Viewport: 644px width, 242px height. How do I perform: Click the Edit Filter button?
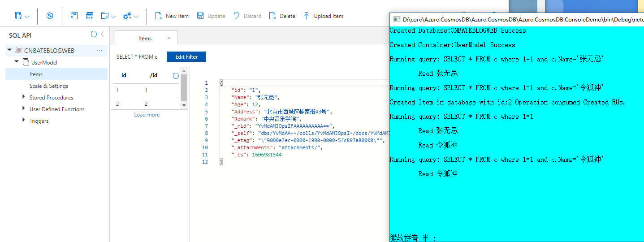(x=186, y=57)
